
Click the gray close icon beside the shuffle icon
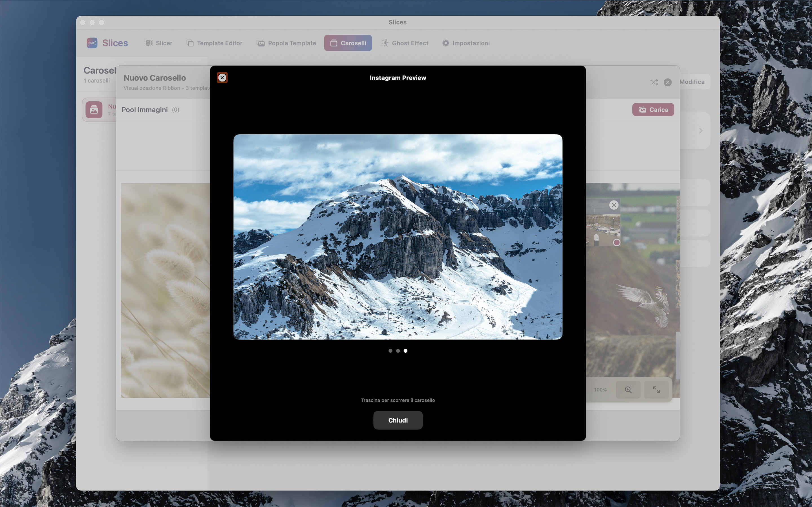(668, 82)
